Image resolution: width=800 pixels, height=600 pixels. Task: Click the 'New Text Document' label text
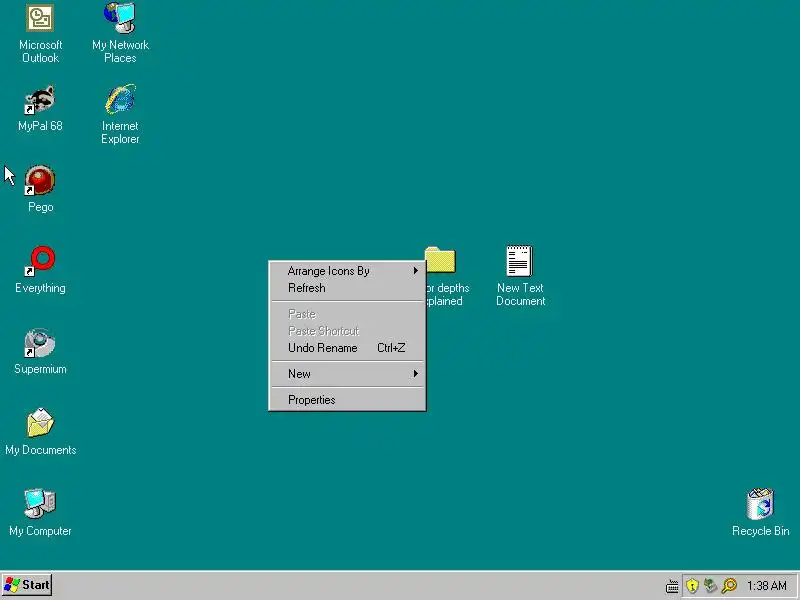point(520,294)
